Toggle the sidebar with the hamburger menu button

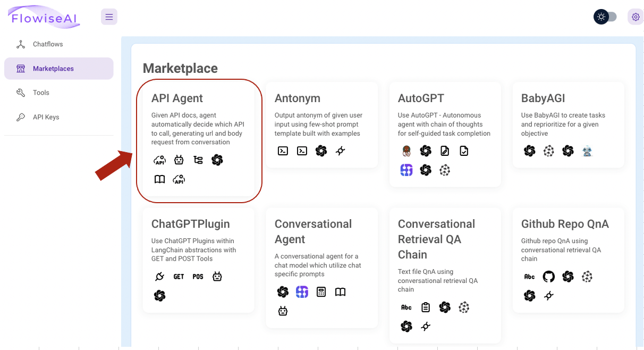[109, 17]
